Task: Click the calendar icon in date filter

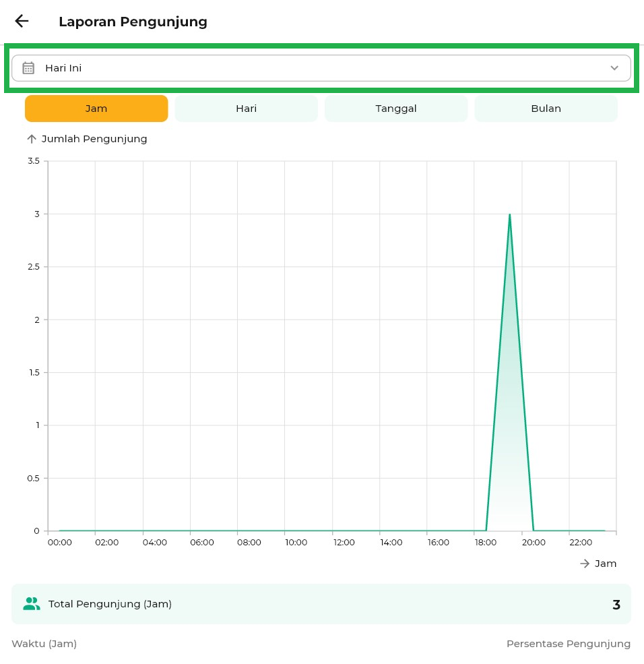Action: [x=28, y=68]
